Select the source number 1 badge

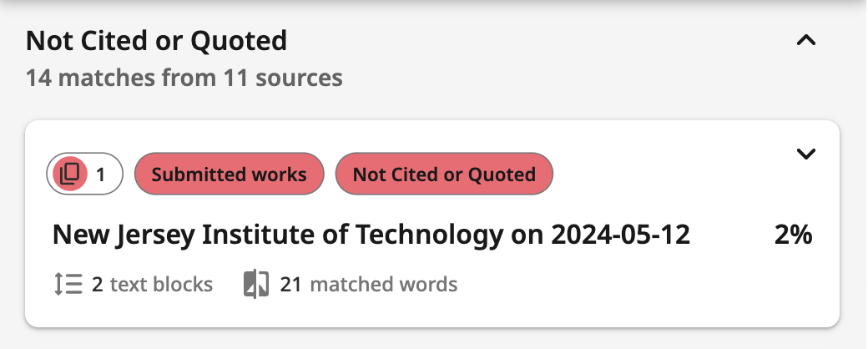pos(100,174)
